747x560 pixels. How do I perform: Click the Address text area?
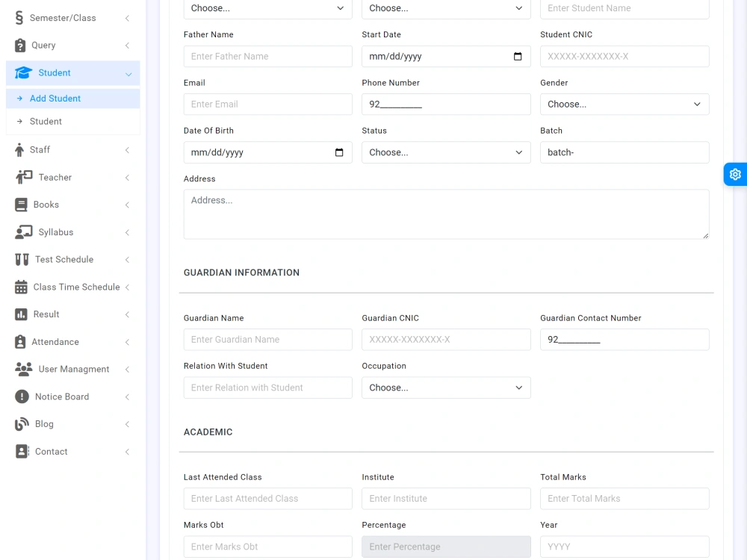point(447,214)
